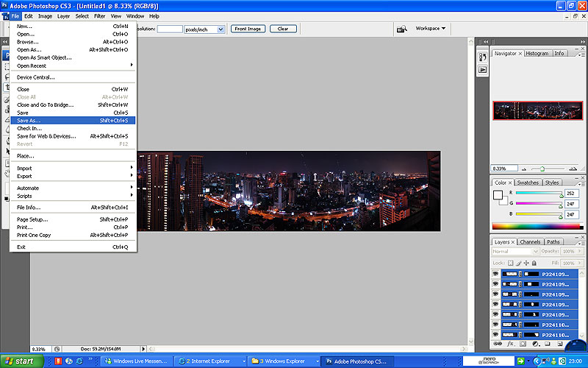Image resolution: width=588 pixels, height=368 pixels.
Task: Hide the topmost layer with eye icon
Action: tap(495, 274)
